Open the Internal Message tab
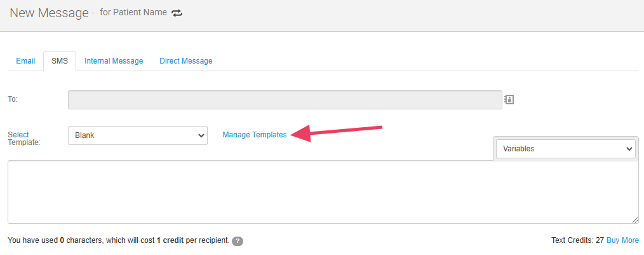The height and width of the screenshot is (255, 644). pos(114,61)
